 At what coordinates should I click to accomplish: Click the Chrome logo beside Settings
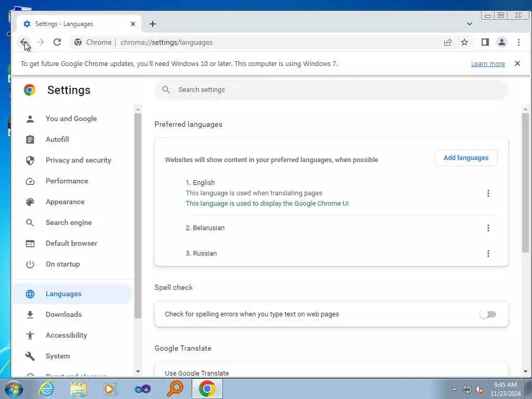coord(30,90)
